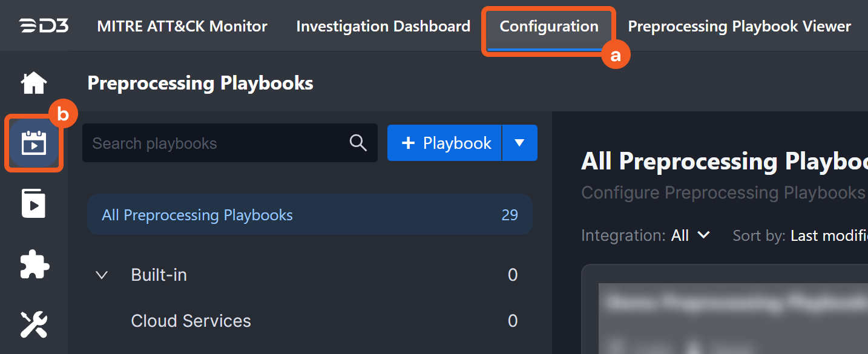Open the first blurred playbook card

726,315
